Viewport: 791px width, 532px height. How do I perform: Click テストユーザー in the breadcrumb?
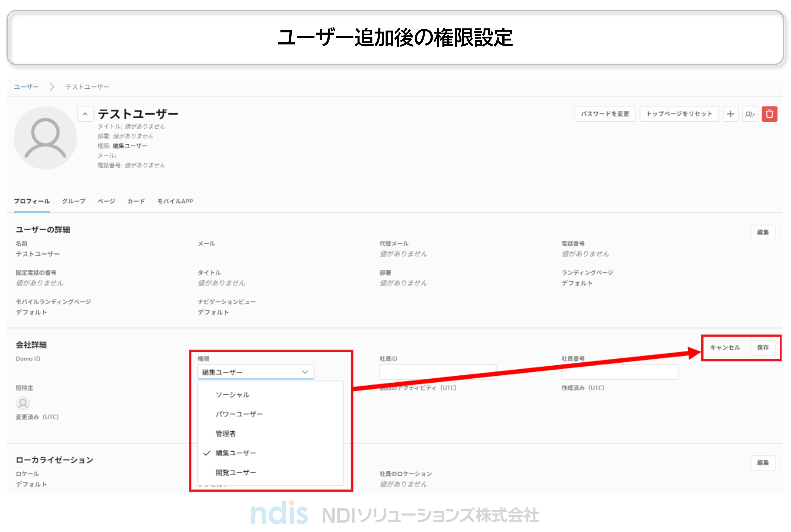pos(87,87)
